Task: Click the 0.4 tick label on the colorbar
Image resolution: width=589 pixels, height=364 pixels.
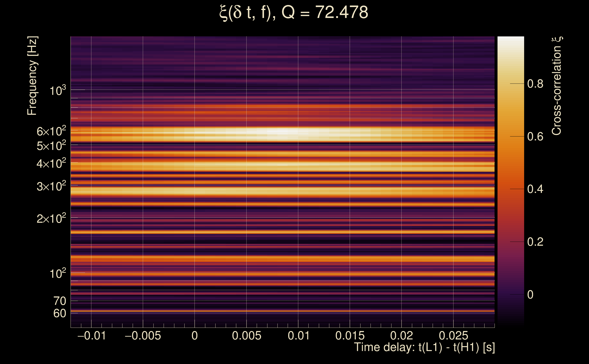Action: [535, 189]
